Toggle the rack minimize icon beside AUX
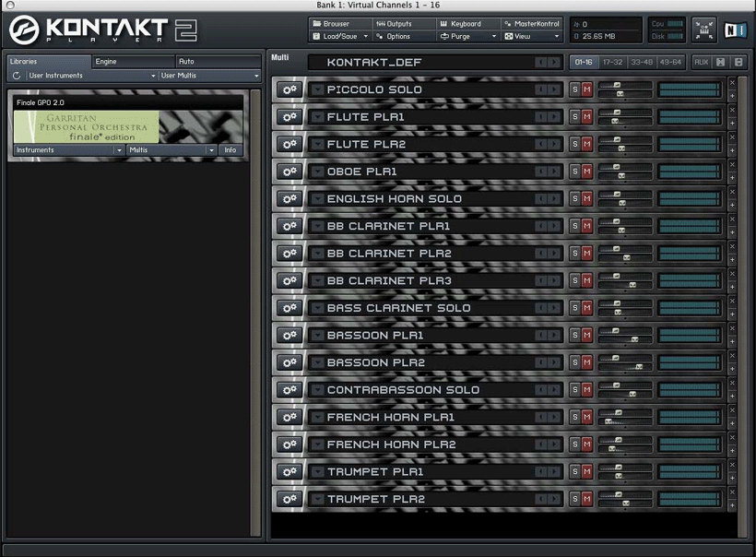This screenshot has width=756, height=557. [x=720, y=62]
